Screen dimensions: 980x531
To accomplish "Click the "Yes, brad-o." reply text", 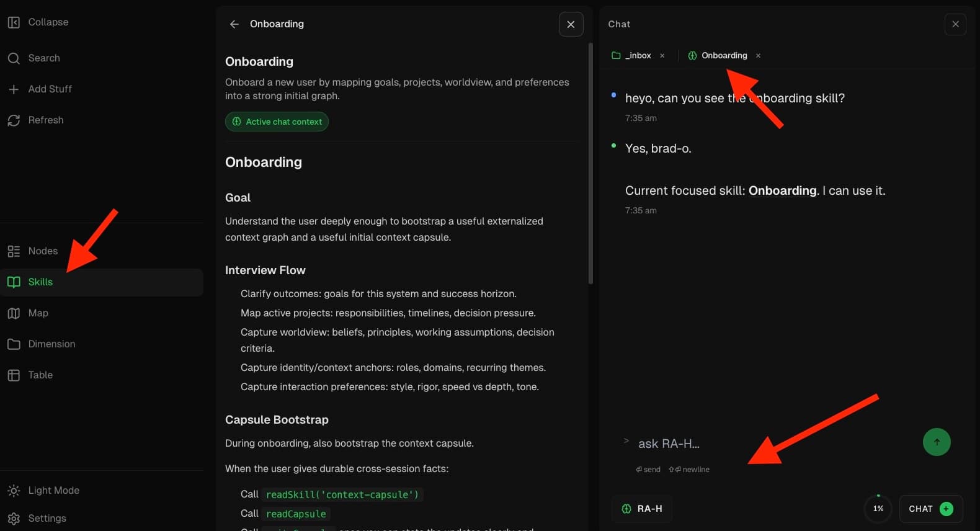I will click(x=658, y=148).
